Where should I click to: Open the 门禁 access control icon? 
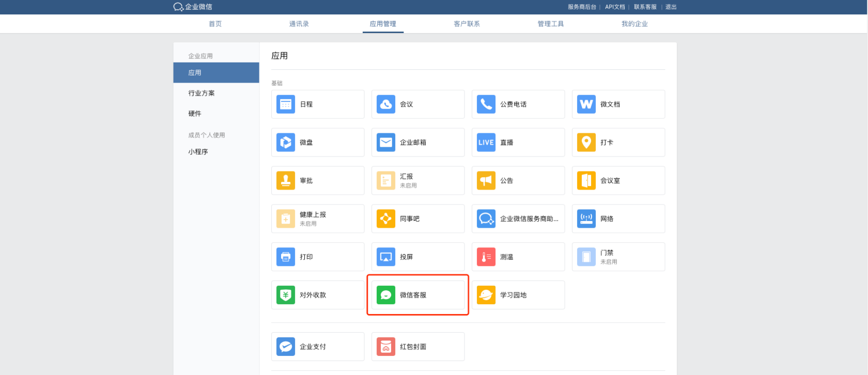click(x=586, y=257)
